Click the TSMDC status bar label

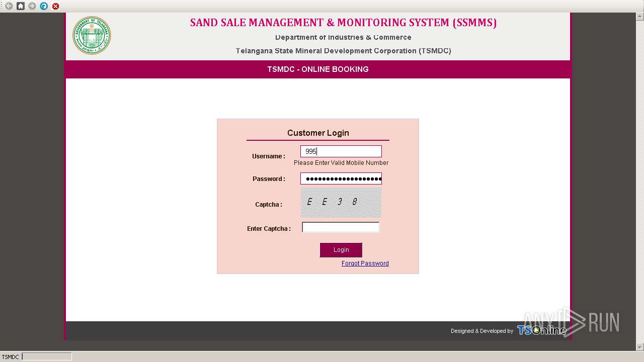coord(10,357)
